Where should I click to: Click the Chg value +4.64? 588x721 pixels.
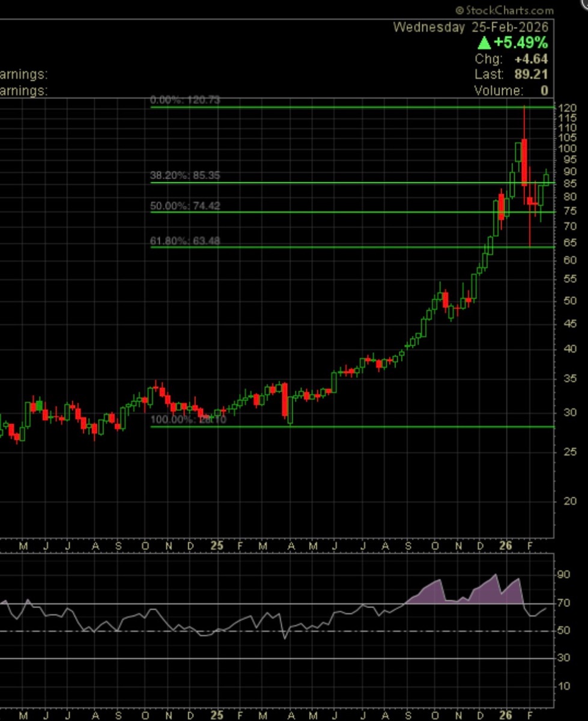[531, 59]
